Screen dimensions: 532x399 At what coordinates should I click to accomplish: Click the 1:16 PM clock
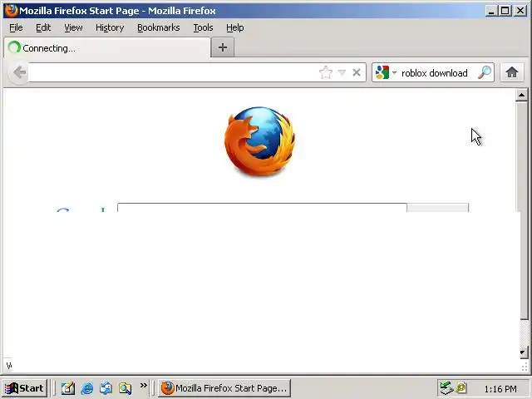[500, 388]
